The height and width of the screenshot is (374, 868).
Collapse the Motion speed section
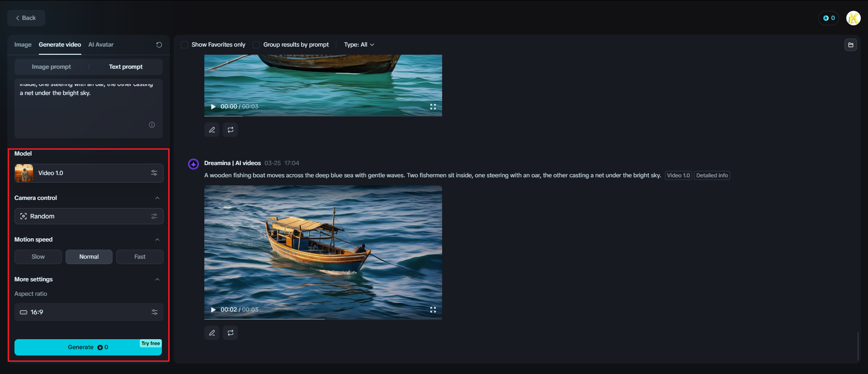[157, 240]
